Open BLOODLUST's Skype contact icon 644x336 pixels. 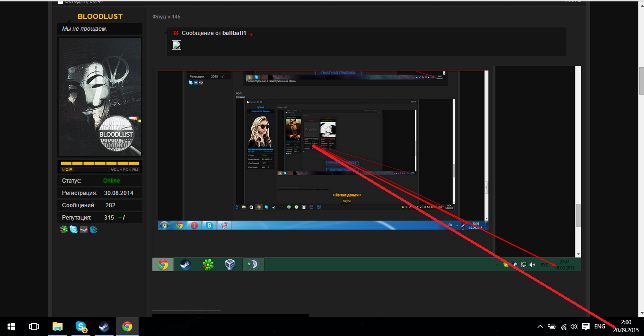[74, 230]
